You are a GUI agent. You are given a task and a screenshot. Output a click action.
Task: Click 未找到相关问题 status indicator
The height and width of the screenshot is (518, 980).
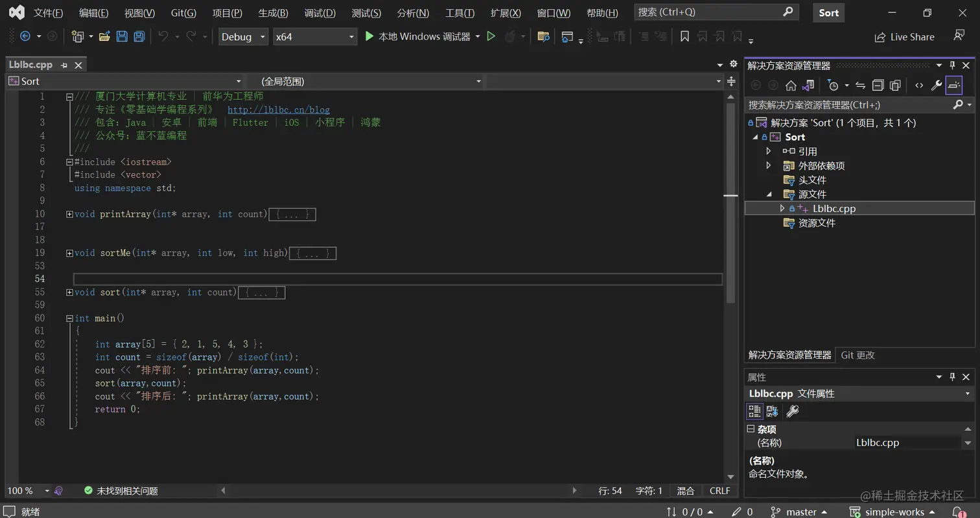click(x=121, y=491)
